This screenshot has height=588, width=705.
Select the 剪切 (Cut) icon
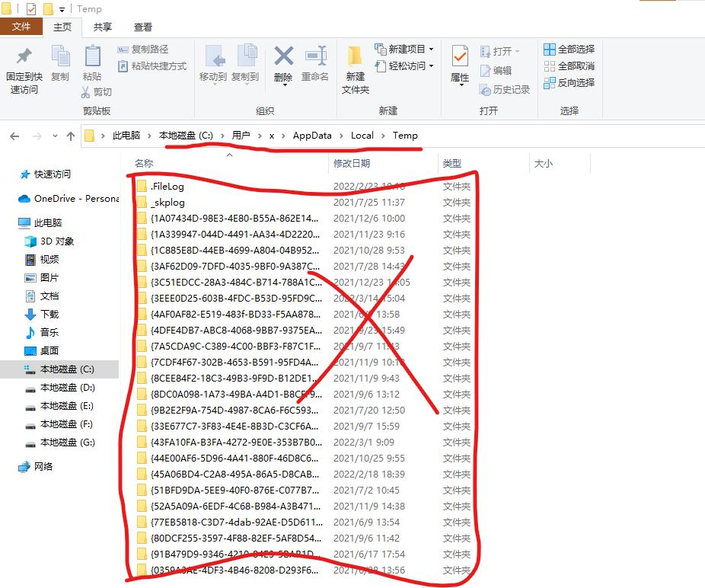tap(99, 91)
